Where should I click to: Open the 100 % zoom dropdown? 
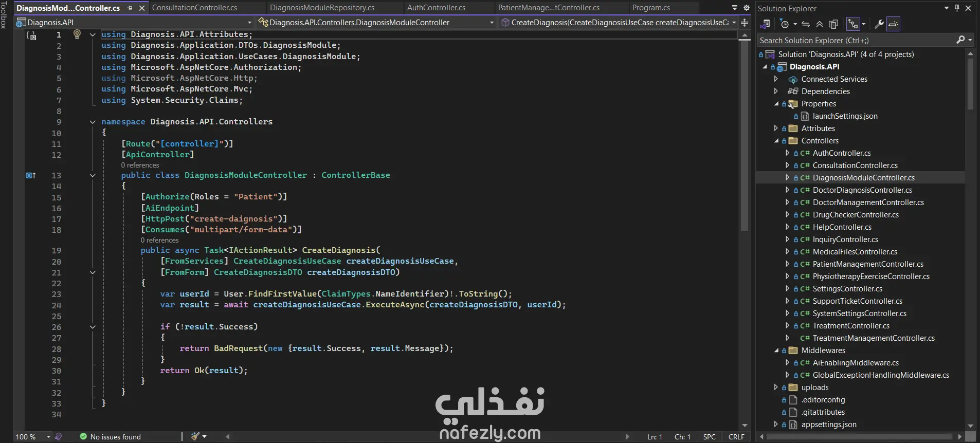49,437
